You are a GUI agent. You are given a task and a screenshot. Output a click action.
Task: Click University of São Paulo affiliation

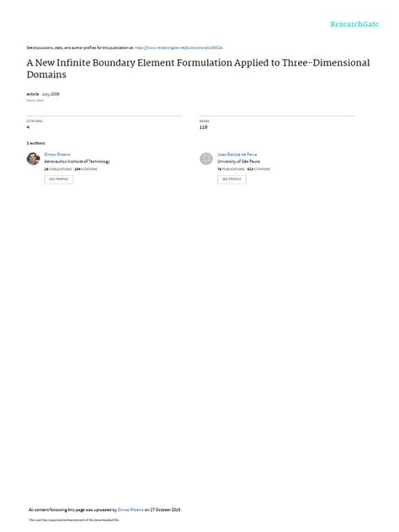pyautogui.click(x=238, y=162)
